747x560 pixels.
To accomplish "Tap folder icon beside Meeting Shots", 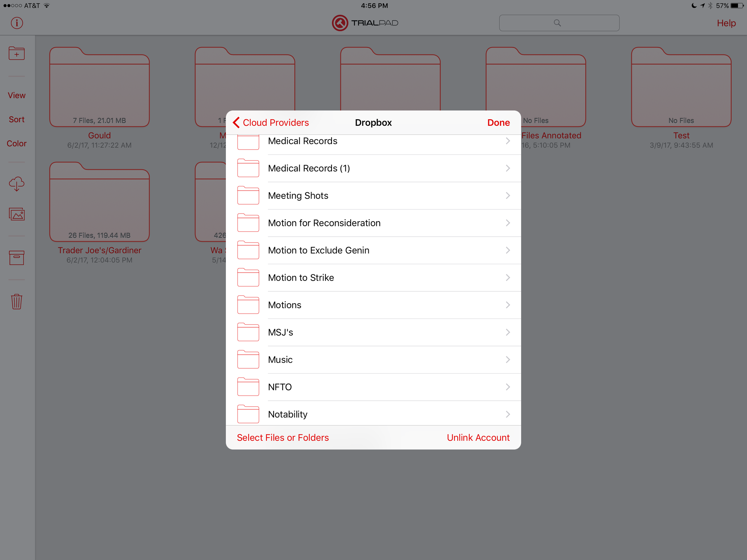I will pyautogui.click(x=248, y=195).
